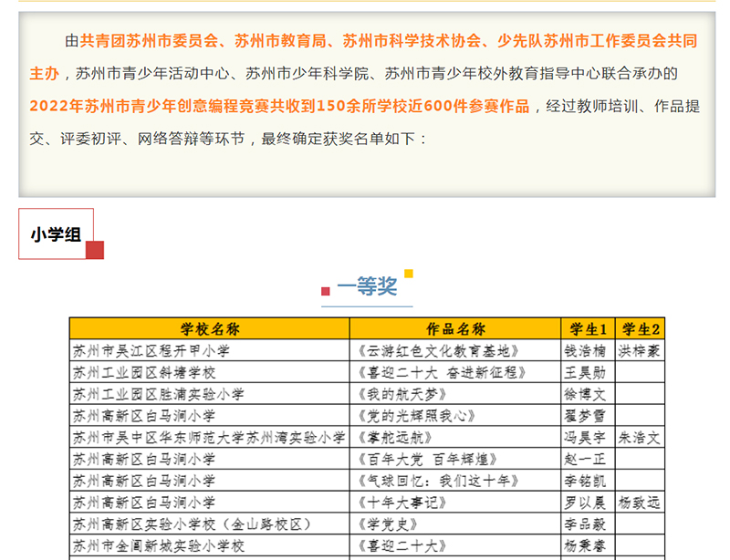Click the text 最终确定获奖名单如下
The image size is (730, 560).
[338, 139]
